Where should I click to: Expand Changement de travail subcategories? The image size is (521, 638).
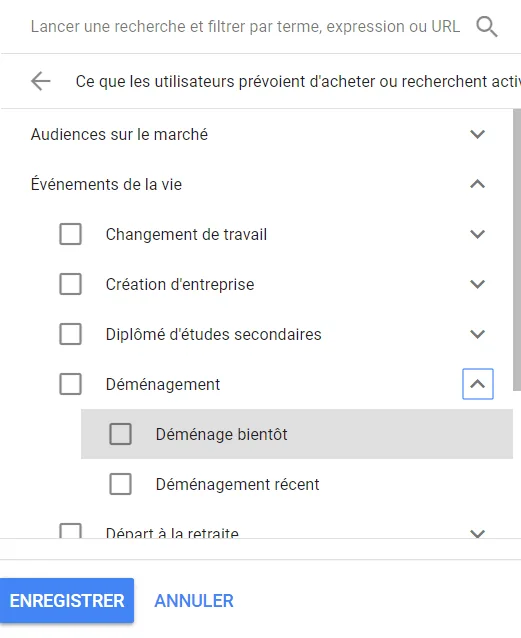[x=477, y=234]
